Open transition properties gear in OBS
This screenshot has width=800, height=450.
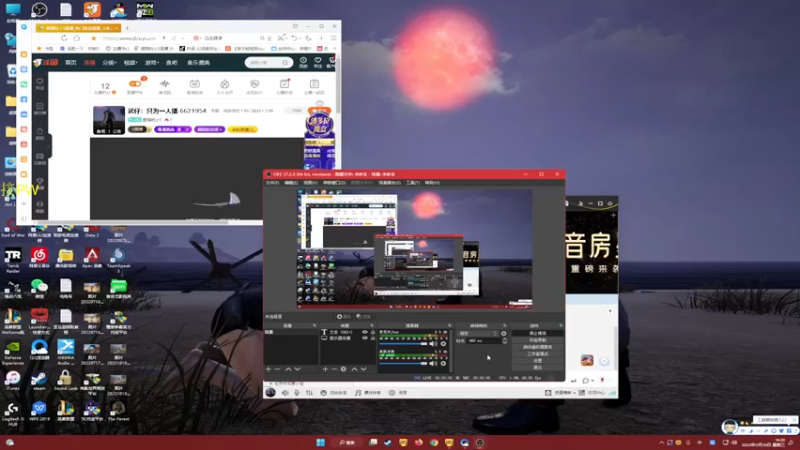[x=504, y=333]
